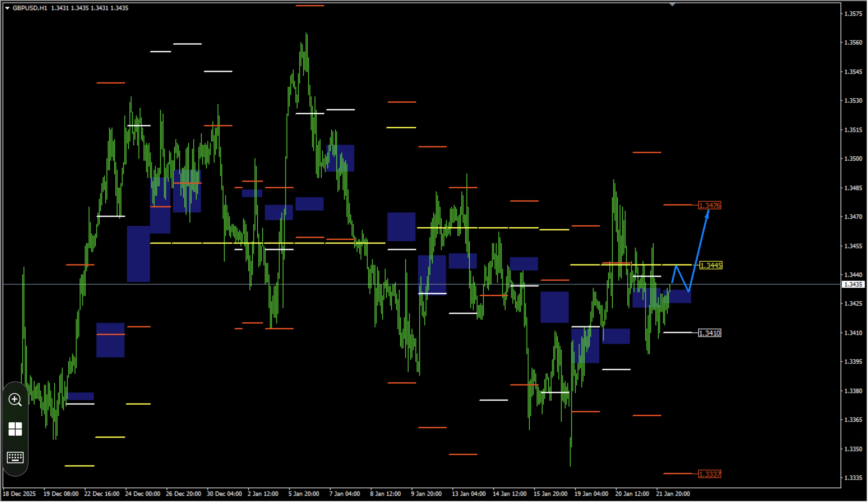Click the 1.3350 price axis value
The height and width of the screenshot is (502, 868).
pos(853,449)
